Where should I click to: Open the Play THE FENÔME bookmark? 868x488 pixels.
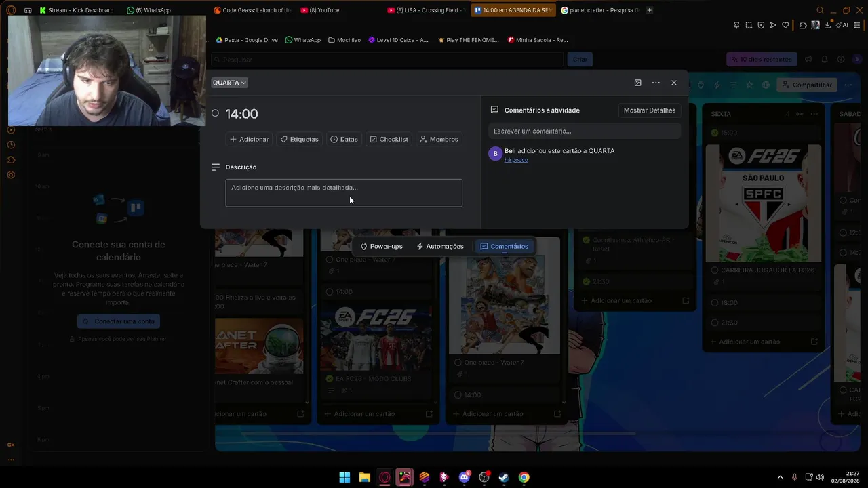pos(468,40)
